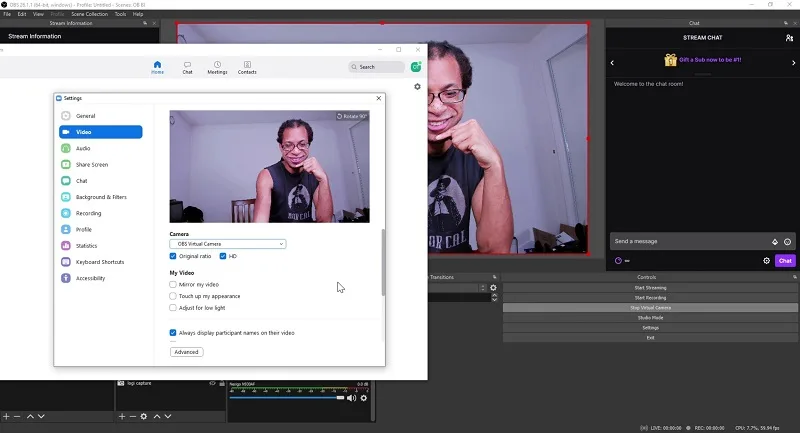Click the purple Chat send button

click(785, 261)
